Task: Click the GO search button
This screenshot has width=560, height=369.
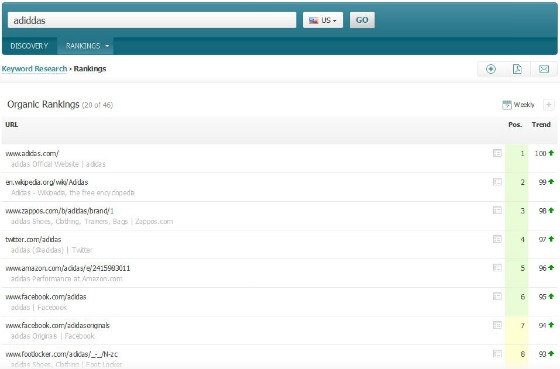Action: [362, 20]
